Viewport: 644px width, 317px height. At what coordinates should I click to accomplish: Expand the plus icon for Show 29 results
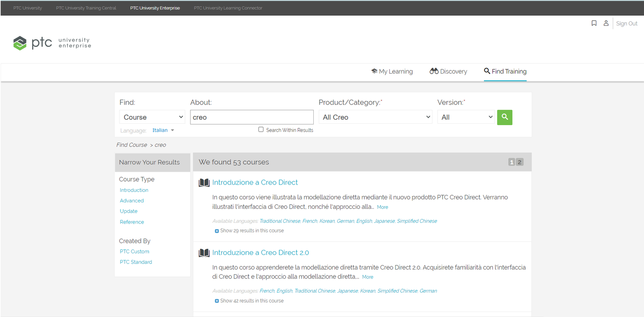click(x=217, y=231)
